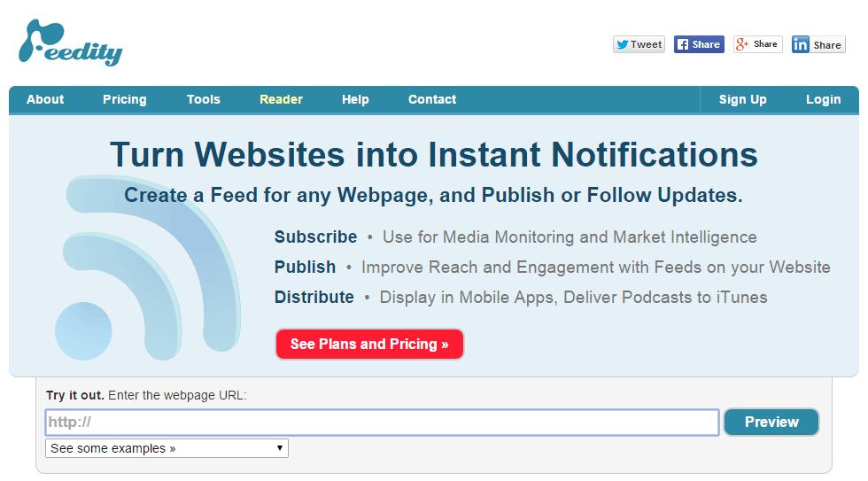Image resolution: width=868 pixels, height=481 pixels.
Task: Click the Feedity logo
Action: pos(70,43)
